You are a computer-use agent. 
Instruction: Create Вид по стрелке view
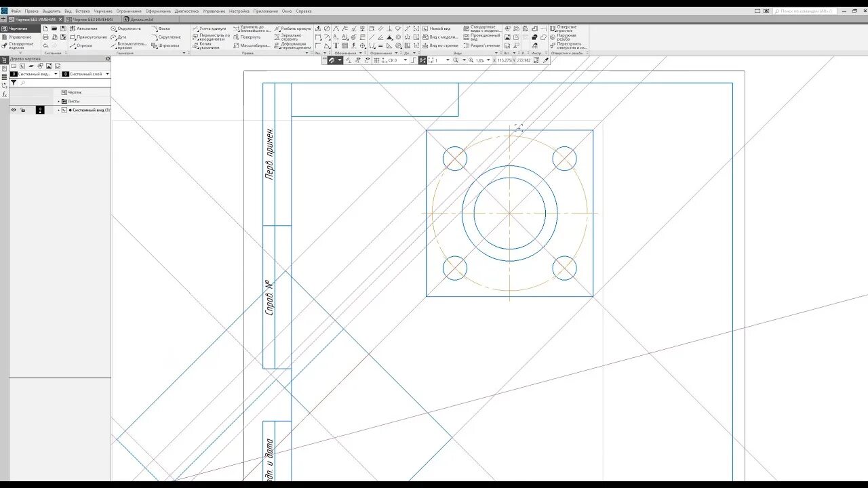[440, 45]
